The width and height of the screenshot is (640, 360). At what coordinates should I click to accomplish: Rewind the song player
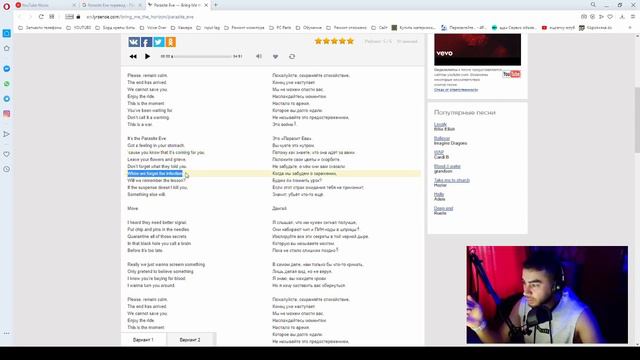coord(133,56)
